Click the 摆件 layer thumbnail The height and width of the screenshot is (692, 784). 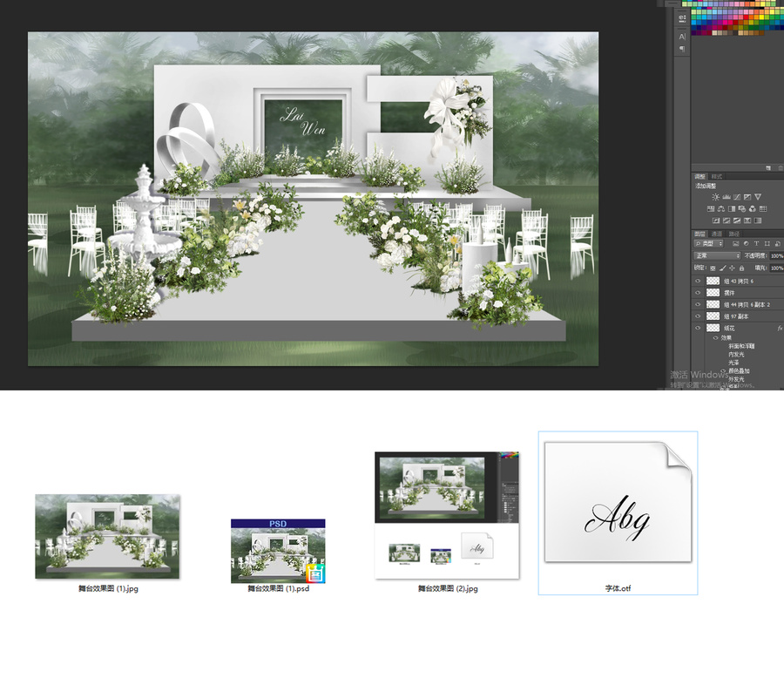(x=713, y=293)
